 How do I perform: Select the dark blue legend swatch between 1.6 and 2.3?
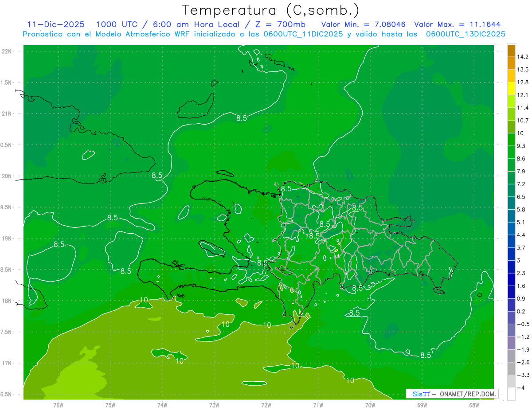point(511,279)
